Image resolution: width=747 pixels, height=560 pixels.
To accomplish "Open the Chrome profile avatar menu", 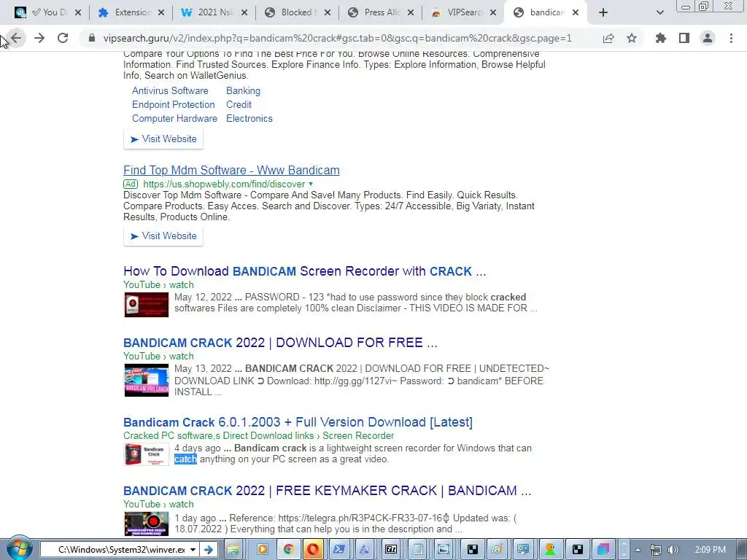I will pos(708,38).
